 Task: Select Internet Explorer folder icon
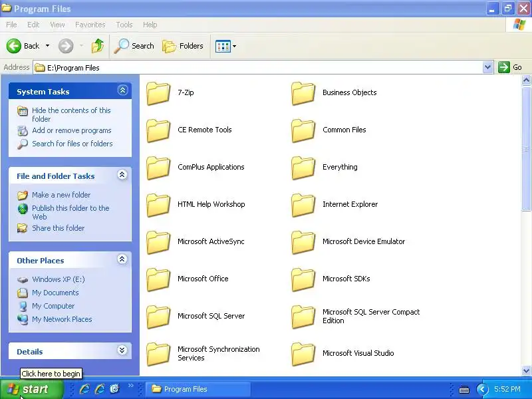303,205
